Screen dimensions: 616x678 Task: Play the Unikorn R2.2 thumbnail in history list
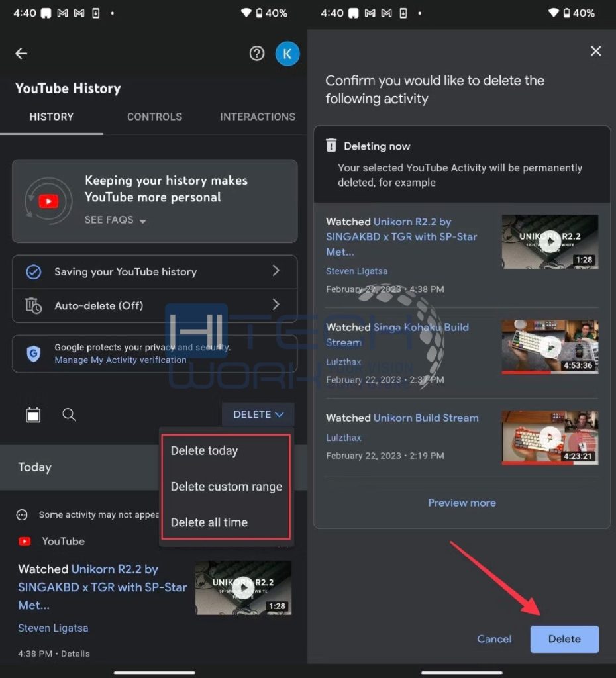coord(243,588)
